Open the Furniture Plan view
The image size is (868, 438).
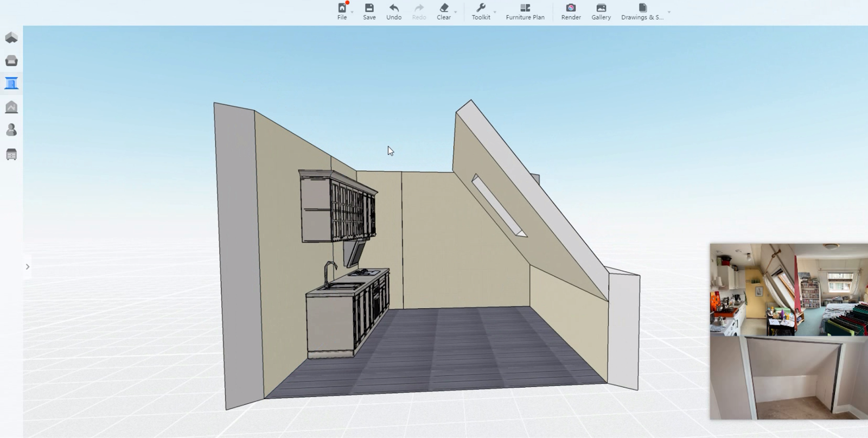tap(525, 11)
